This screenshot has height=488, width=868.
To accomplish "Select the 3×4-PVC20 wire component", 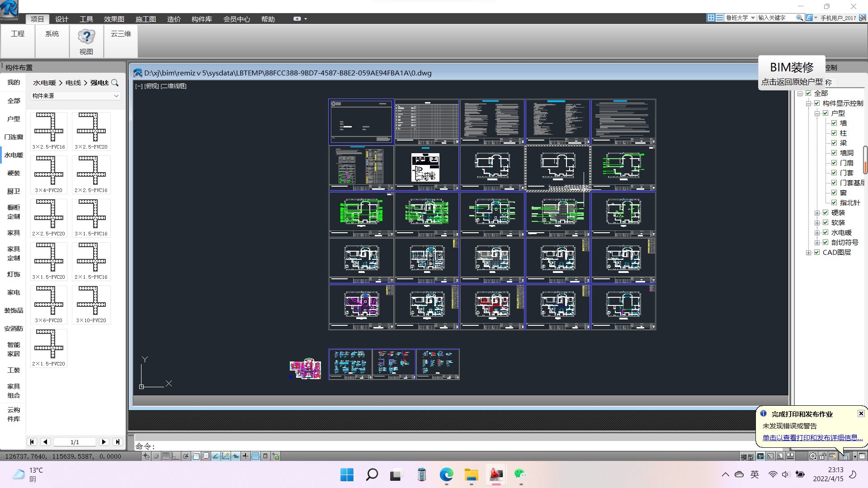I will pos(49,174).
